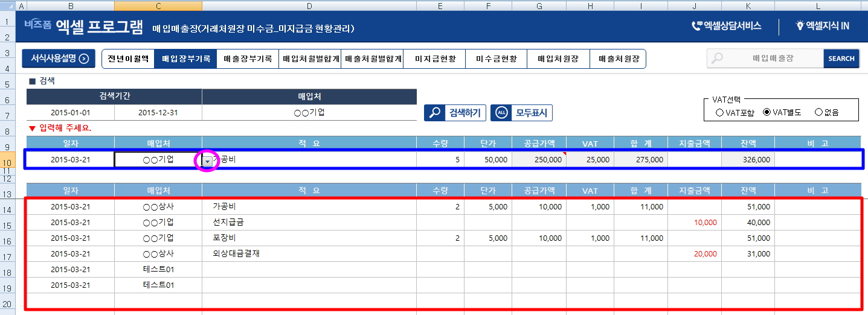Select the VAT별도 radio option
868x315 pixels.
pos(767,112)
